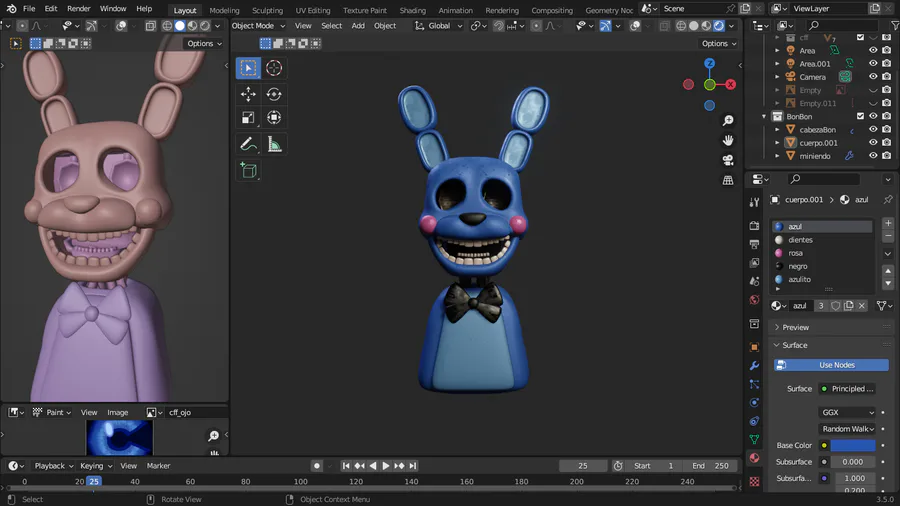
Task: Click the hand pan view icon
Action: pyautogui.click(x=728, y=140)
